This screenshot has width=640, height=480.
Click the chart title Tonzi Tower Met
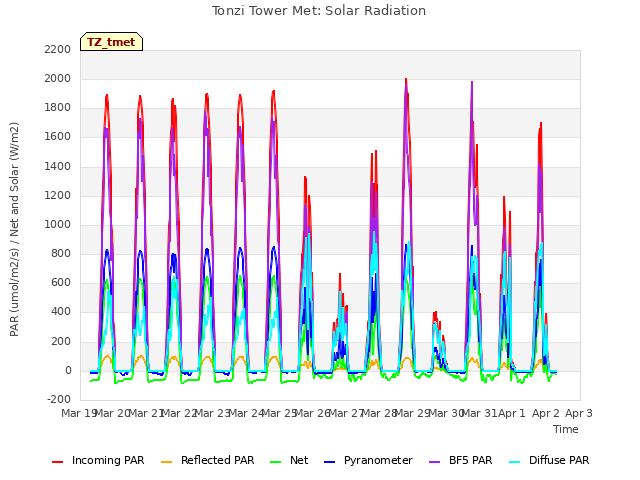pos(319,11)
